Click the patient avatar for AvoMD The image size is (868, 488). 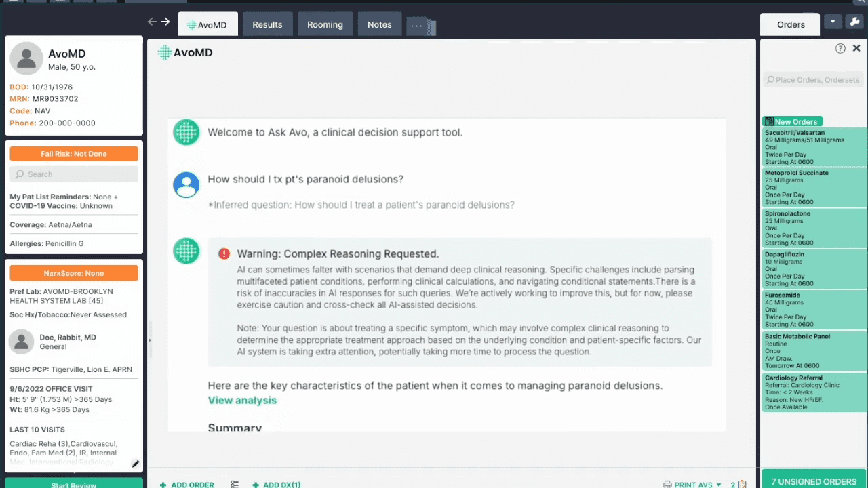click(26, 59)
